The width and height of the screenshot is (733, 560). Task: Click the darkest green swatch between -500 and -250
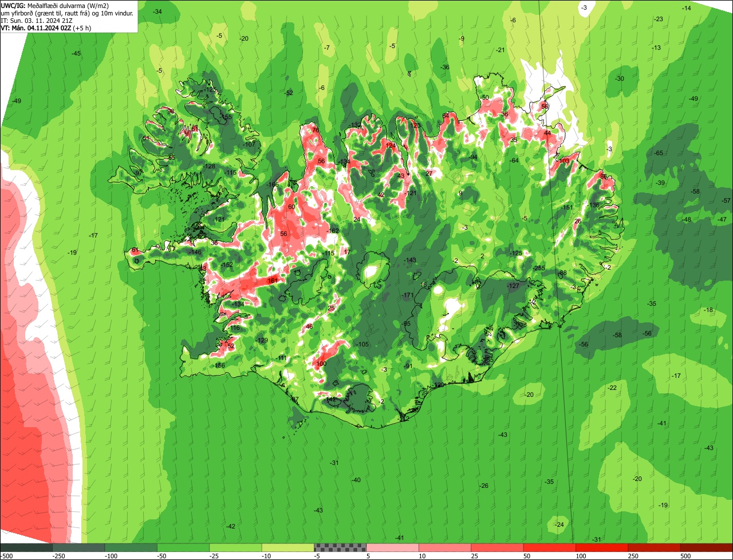click(x=26, y=547)
